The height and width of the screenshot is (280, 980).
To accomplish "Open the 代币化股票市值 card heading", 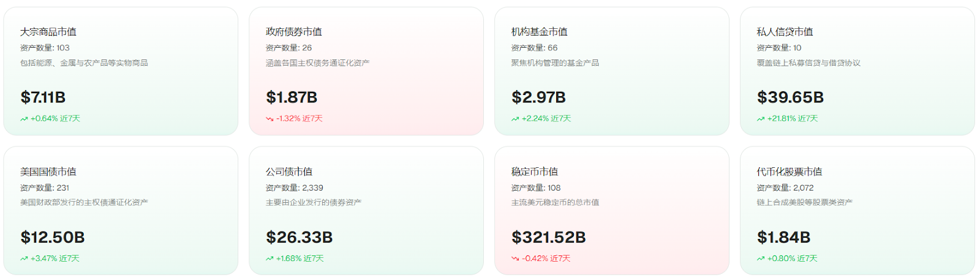I will point(790,172).
